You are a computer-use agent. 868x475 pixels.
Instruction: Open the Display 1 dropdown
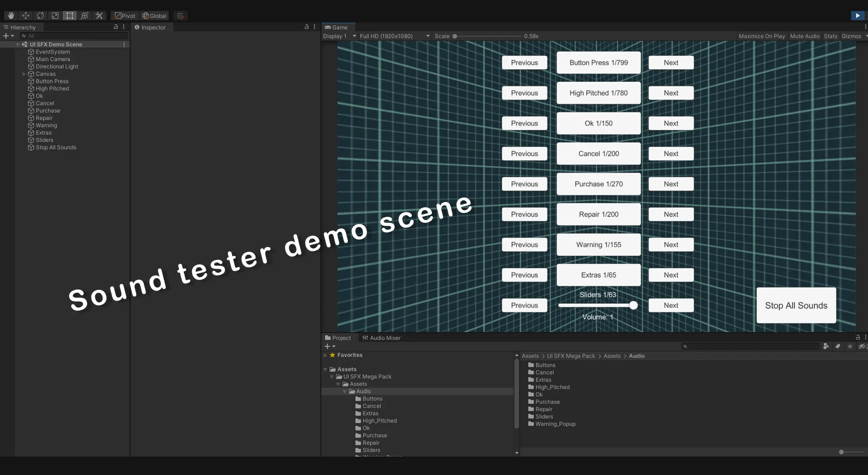click(x=340, y=36)
